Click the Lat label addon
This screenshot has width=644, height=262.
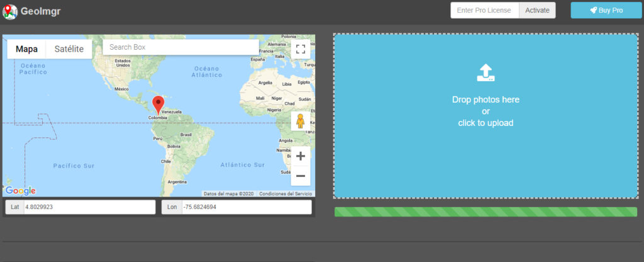(15, 207)
